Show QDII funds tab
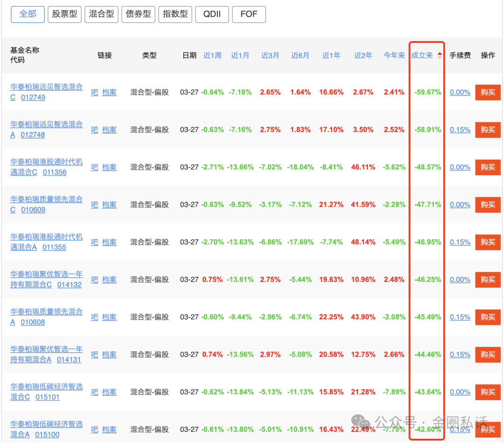504x443 pixels. click(212, 14)
